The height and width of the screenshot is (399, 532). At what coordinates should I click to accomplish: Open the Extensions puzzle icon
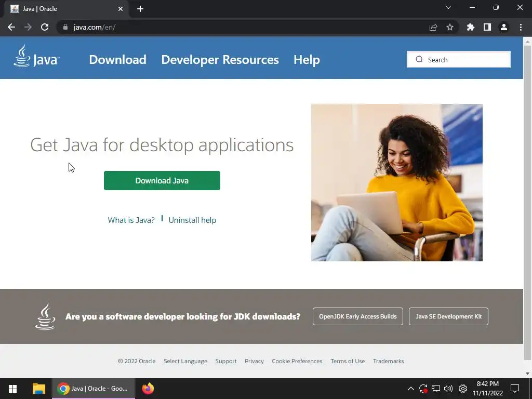click(x=471, y=27)
